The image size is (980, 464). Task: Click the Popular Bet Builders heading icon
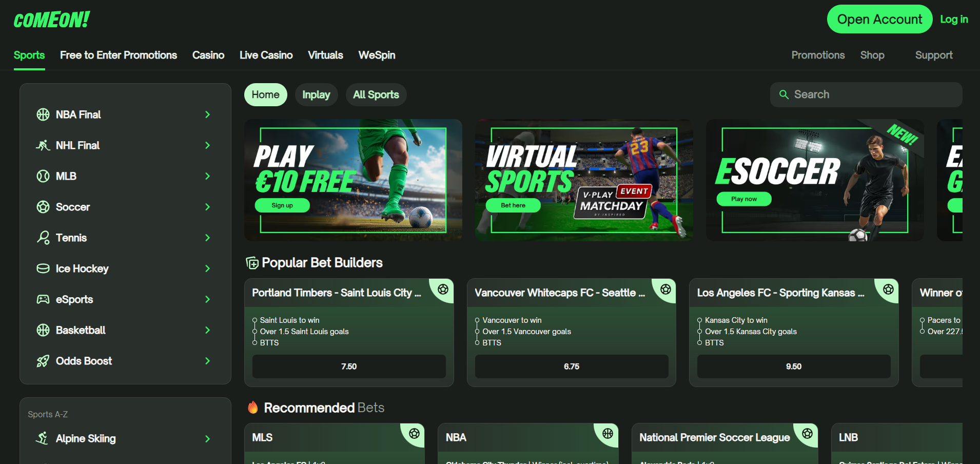click(252, 263)
